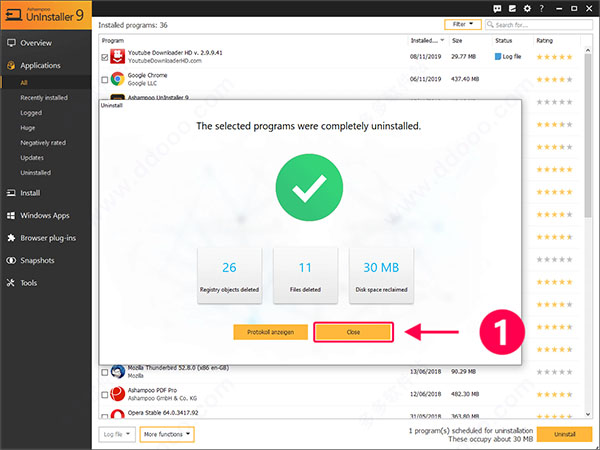Click the news message icon in title bar
The image size is (600, 450).
[x=512, y=8]
